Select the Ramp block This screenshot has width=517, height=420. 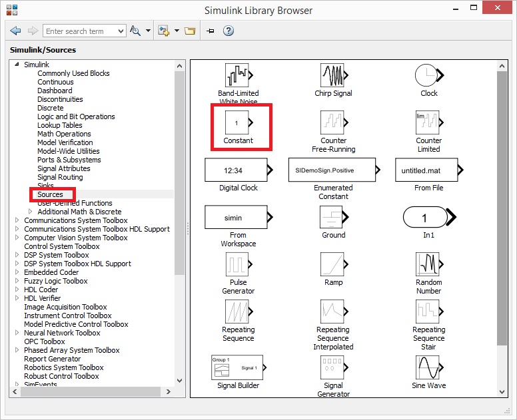click(x=334, y=264)
